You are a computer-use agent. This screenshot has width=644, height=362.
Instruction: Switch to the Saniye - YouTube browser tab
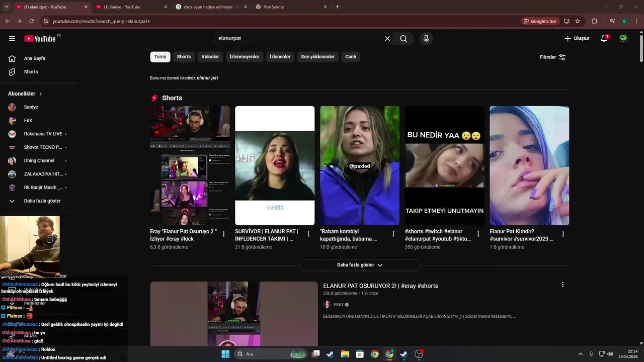click(x=130, y=7)
